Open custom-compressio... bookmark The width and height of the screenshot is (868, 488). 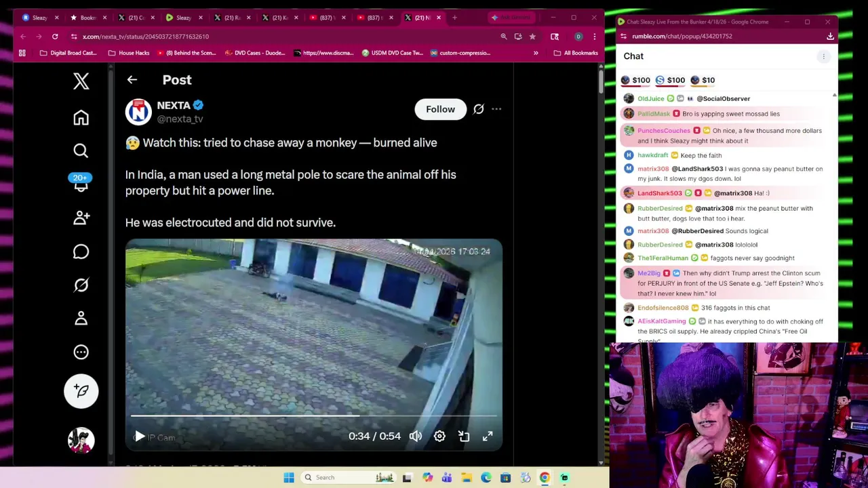pyautogui.click(x=459, y=53)
